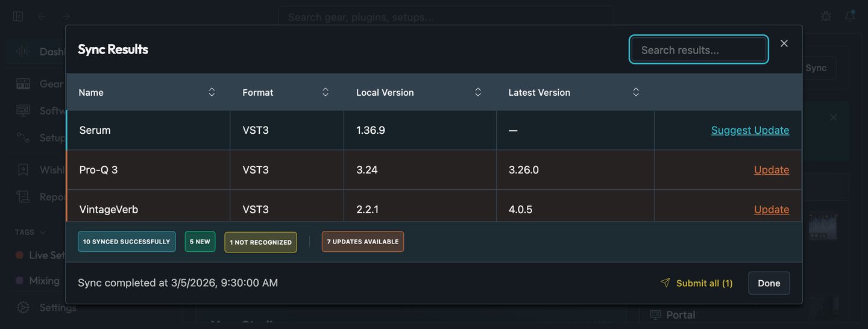Click the background Sync button
The width and height of the screenshot is (868, 329).
(816, 67)
